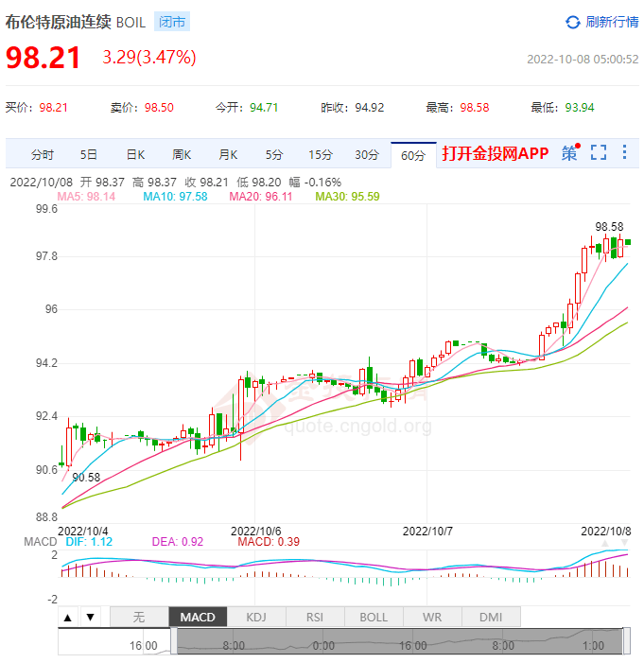Switch to the 分时 intraday tab
644x663 pixels.
[43, 154]
